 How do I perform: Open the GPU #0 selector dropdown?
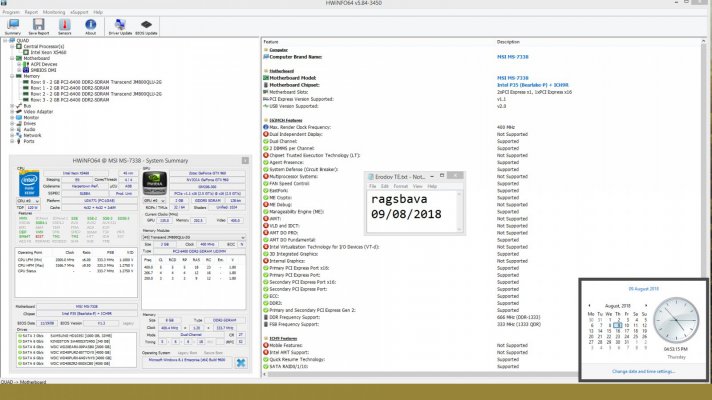pos(154,201)
